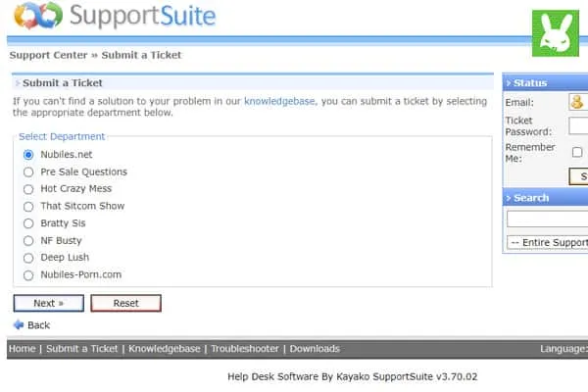Click Kayako SupportSuite v3.70.02 footer text
Screen dimensions: 588x392
[407, 376]
